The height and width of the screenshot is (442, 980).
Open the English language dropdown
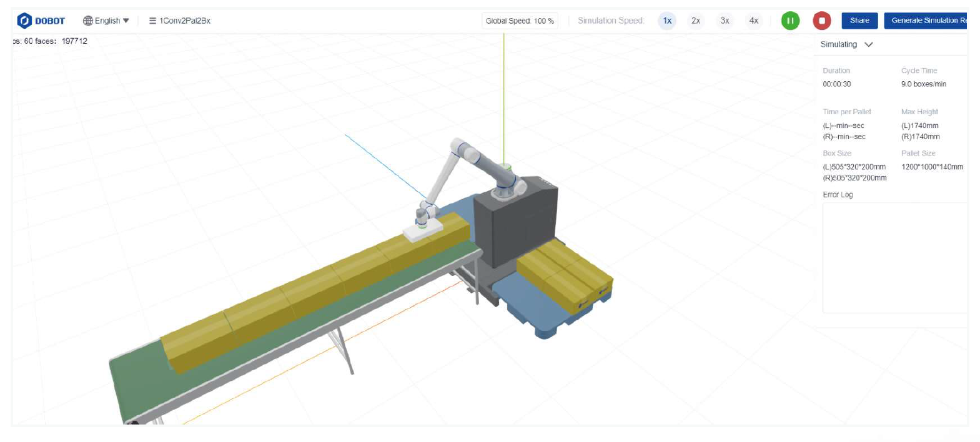(x=106, y=21)
